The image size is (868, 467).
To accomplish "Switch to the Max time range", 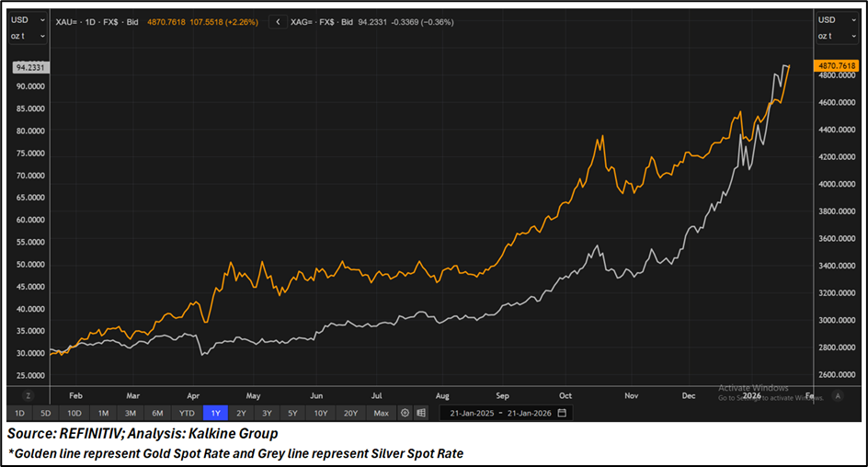I will coord(381,413).
